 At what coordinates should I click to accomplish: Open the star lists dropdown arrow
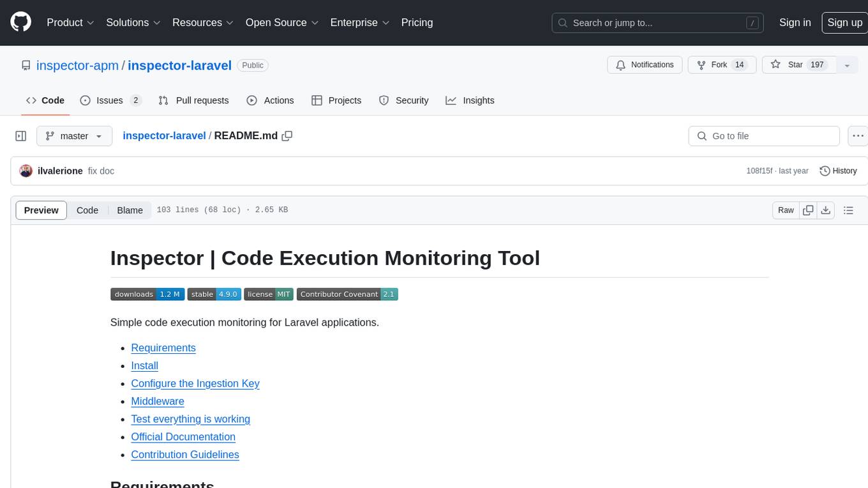click(x=847, y=65)
